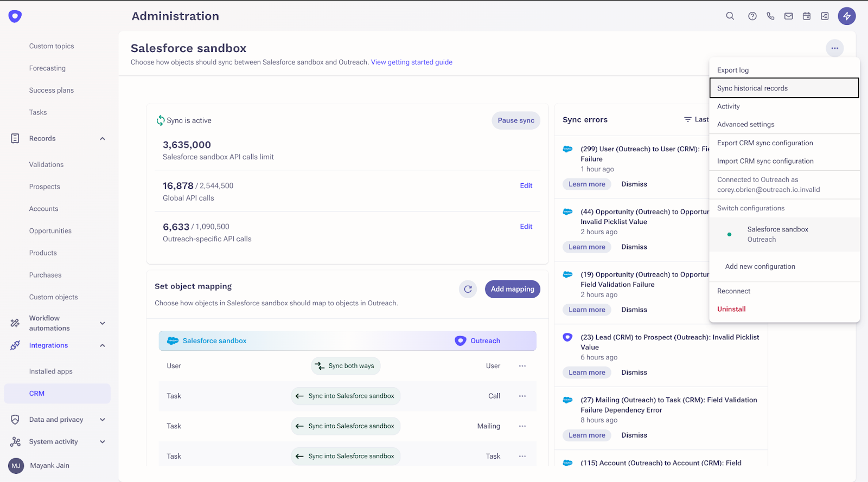Edit the Global API calls limit
Viewport: 868px width, 482px height.
tap(526, 185)
